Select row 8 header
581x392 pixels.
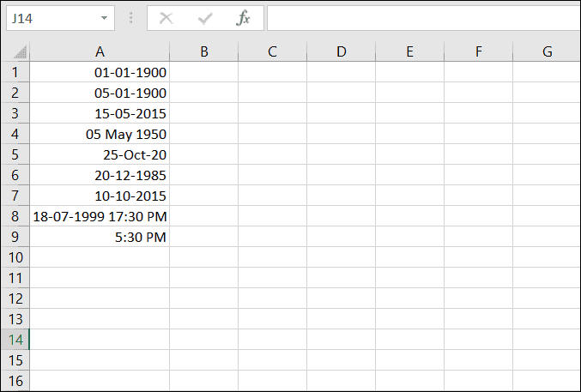[x=15, y=216]
